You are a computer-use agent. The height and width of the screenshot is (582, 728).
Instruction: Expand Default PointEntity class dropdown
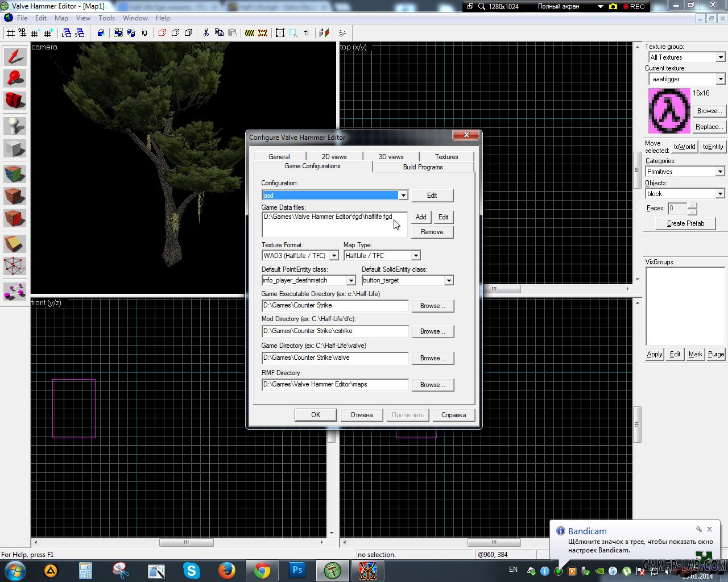click(351, 280)
